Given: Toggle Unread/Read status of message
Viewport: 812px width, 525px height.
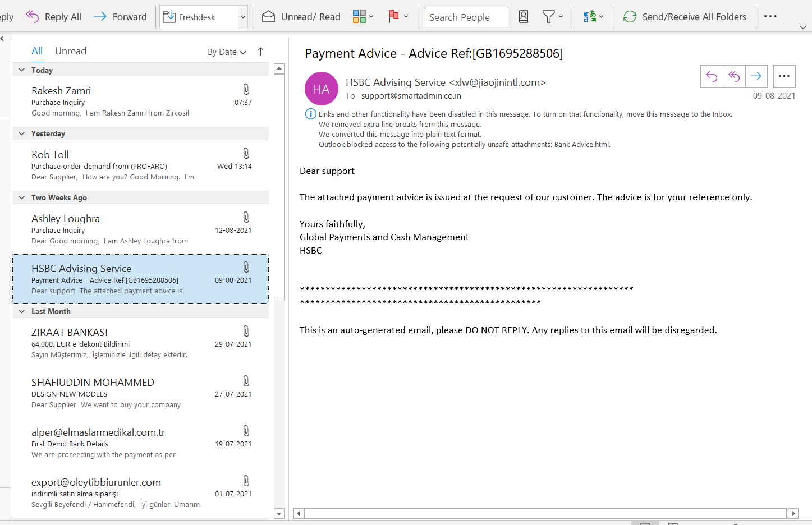Looking at the screenshot, I should (301, 17).
